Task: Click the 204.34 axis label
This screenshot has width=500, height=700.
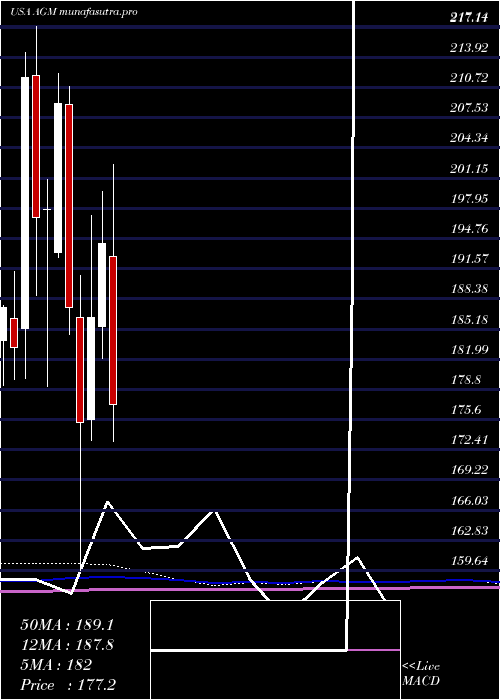Action: pos(470,138)
